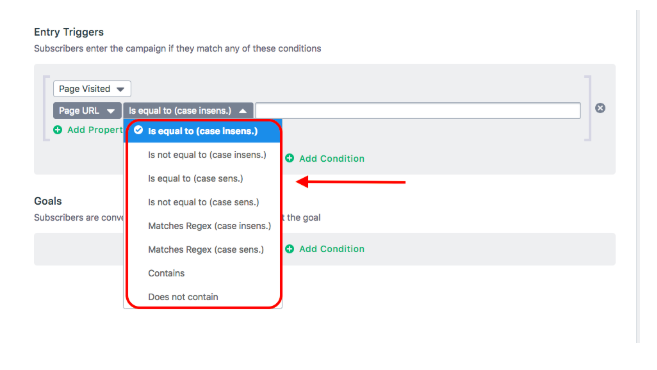Pick the 'Does not contain' operator
The height and width of the screenshot is (370, 657).
[x=203, y=297]
